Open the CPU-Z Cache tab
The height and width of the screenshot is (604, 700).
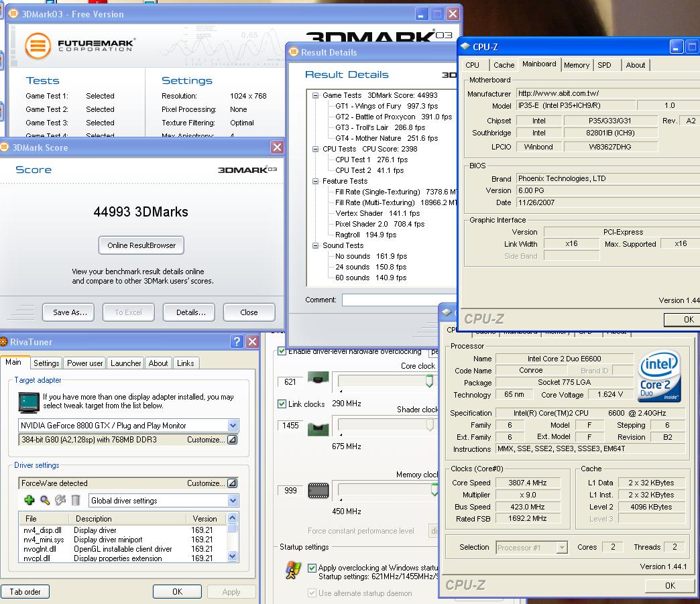click(504, 65)
